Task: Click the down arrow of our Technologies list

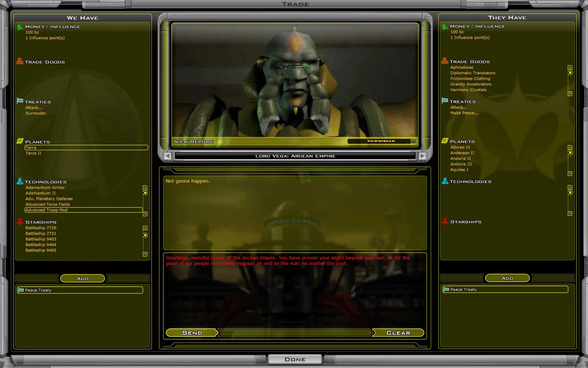Action: click(x=145, y=214)
